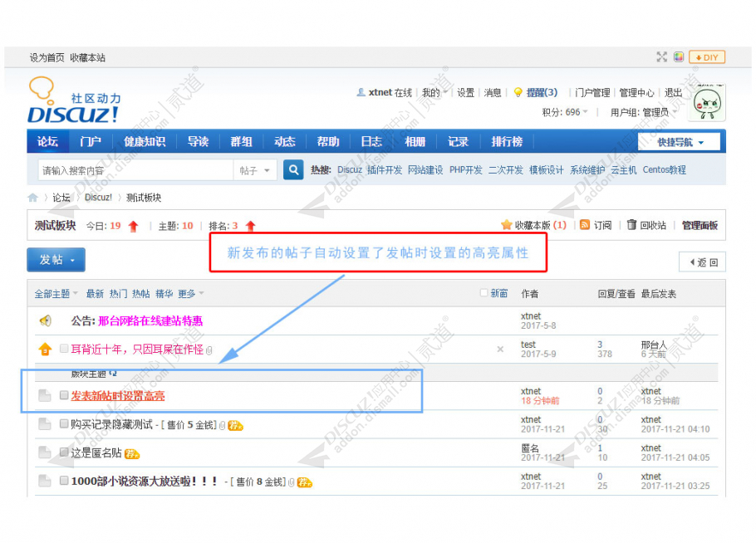Click the 荐 badge on 1000部小说 thread
Viewport: 756px width, 543px height.
click(305, 482)
